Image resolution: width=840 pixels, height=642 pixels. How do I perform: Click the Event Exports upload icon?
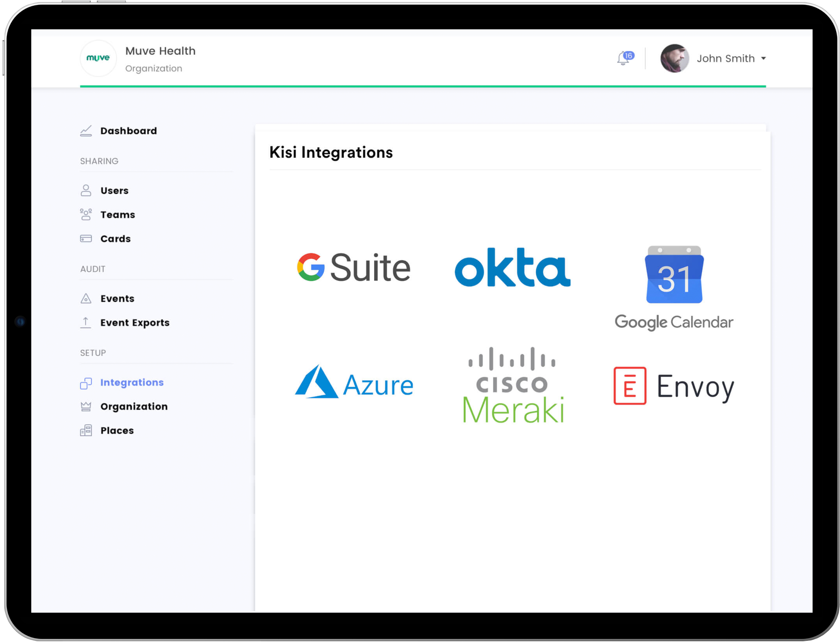tap(86, 323)
